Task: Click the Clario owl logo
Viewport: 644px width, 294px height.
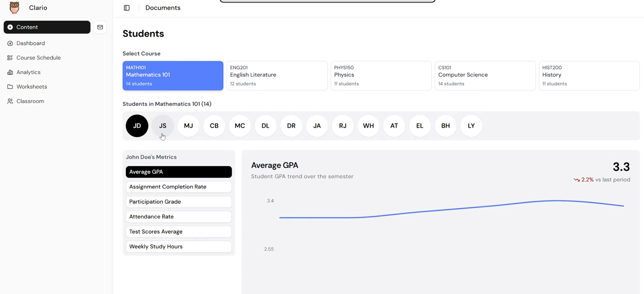Action: [x=14, y=8]
